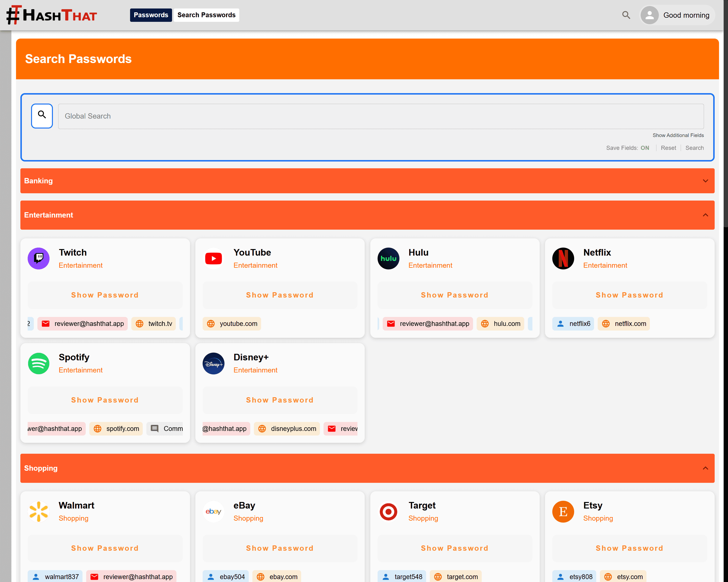Click Show Additional Fields link
Viewport: 728px width, 582px height.
click(x=678, y=135)
